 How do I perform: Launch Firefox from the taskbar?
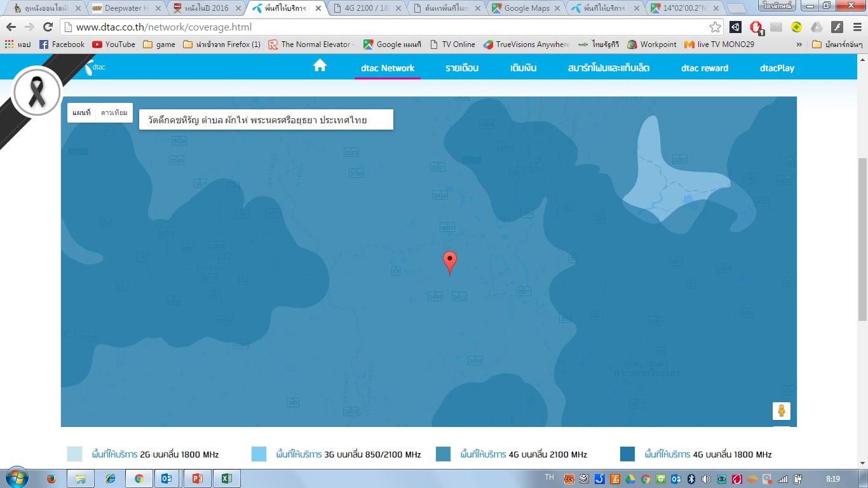tap(51, 478)
